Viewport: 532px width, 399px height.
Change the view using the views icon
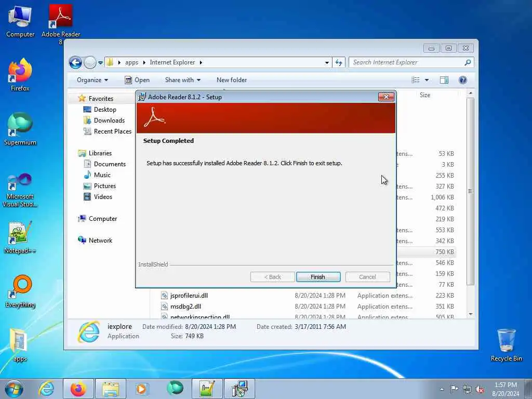point(416,80)
